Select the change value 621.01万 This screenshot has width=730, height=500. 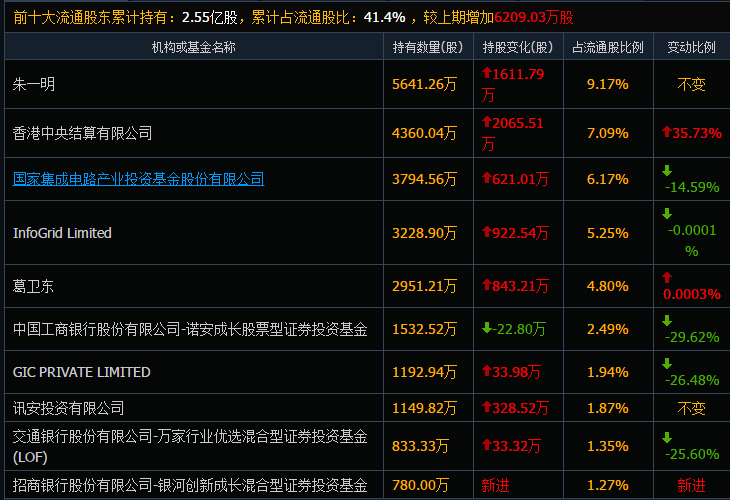(x=515, y=179)
